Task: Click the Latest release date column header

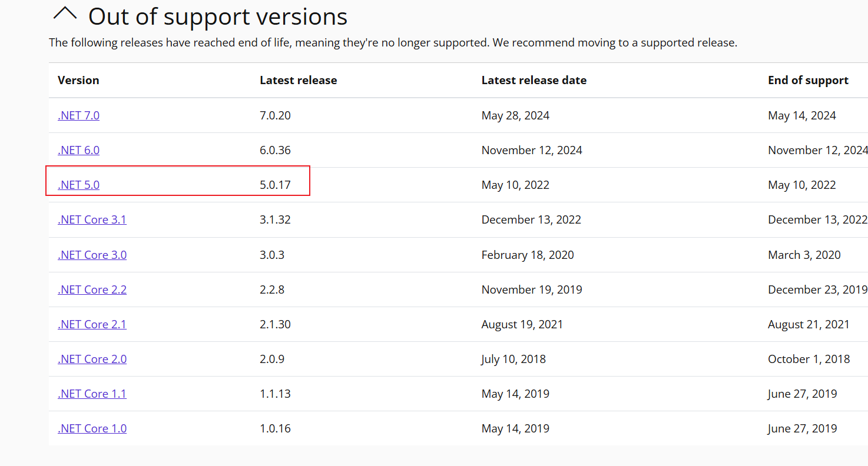Action: click(x=534, y=80)
